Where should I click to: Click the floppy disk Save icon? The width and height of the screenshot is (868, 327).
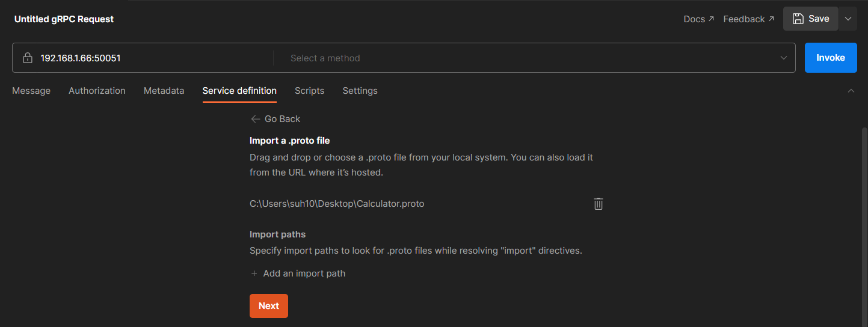tap(798, 19)
